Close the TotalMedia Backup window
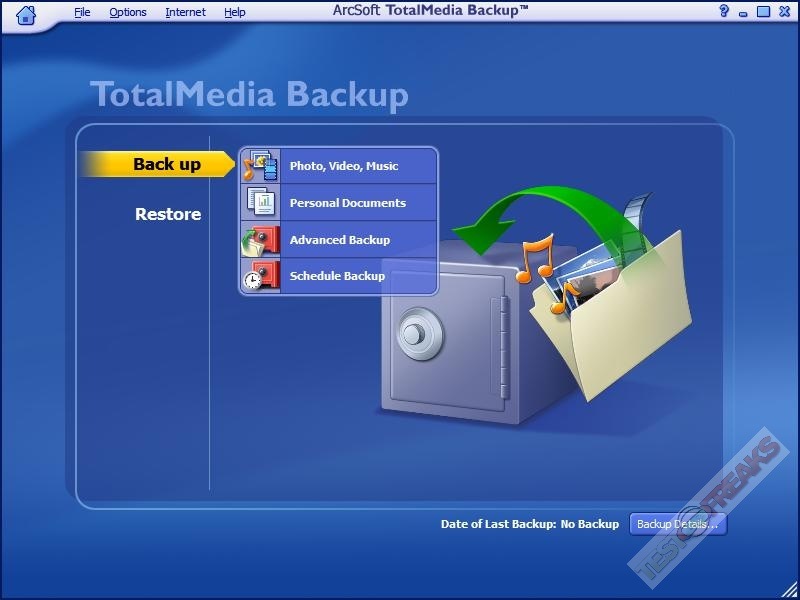This screenshot has width=800, height=600. point(782,11)
